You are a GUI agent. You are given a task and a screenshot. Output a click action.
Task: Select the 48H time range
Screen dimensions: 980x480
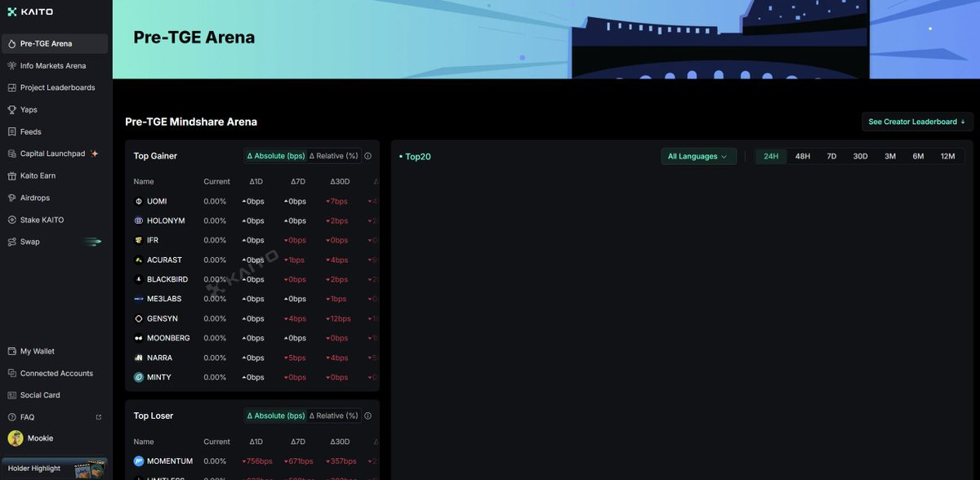pos(803,157)
